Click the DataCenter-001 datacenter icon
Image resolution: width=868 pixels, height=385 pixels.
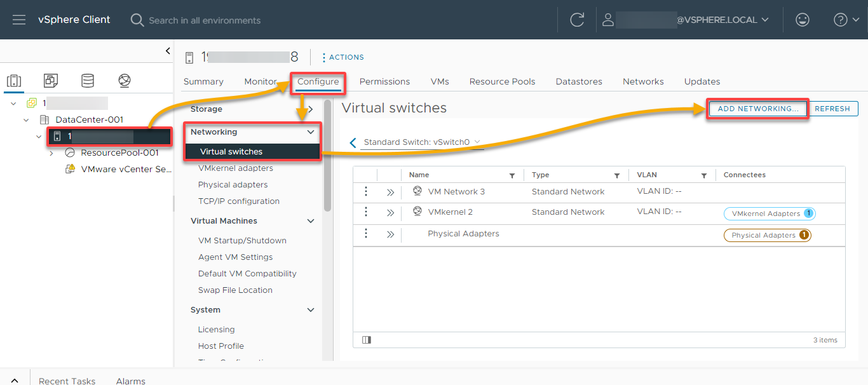pyautogui.click(x=44, y=119)
